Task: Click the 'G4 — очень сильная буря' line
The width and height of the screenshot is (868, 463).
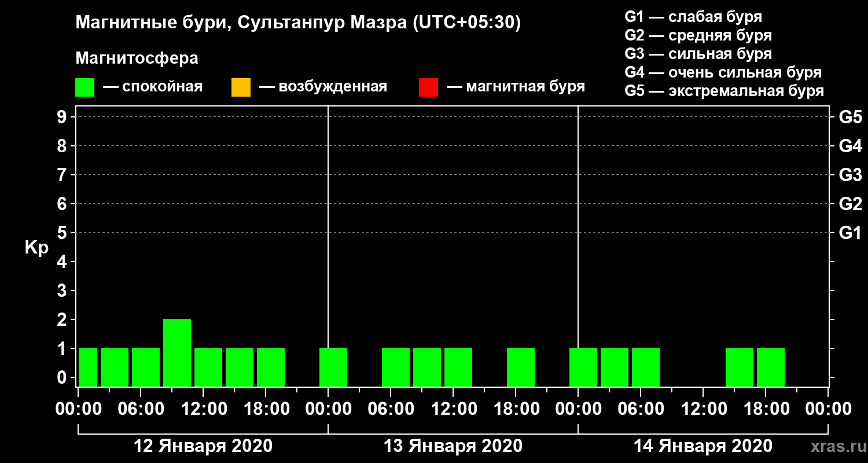Action: [723, 72]
